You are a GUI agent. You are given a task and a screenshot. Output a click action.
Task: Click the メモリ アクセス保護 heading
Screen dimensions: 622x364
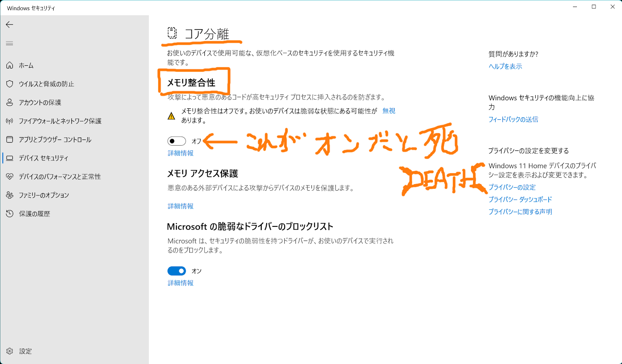point(203,173)
